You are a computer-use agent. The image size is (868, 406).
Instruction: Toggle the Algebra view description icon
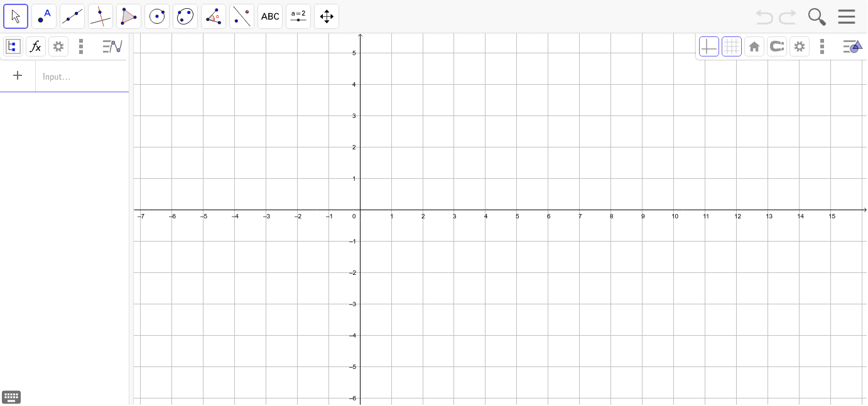(13, 46)
